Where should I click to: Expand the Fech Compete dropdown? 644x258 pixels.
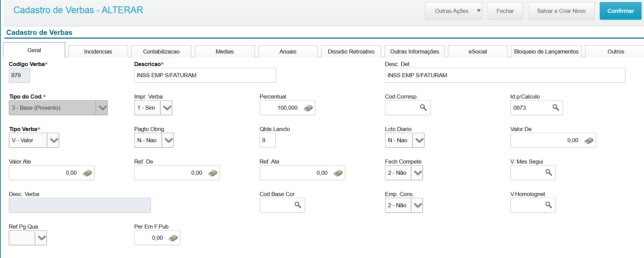(x=418, y=173)
